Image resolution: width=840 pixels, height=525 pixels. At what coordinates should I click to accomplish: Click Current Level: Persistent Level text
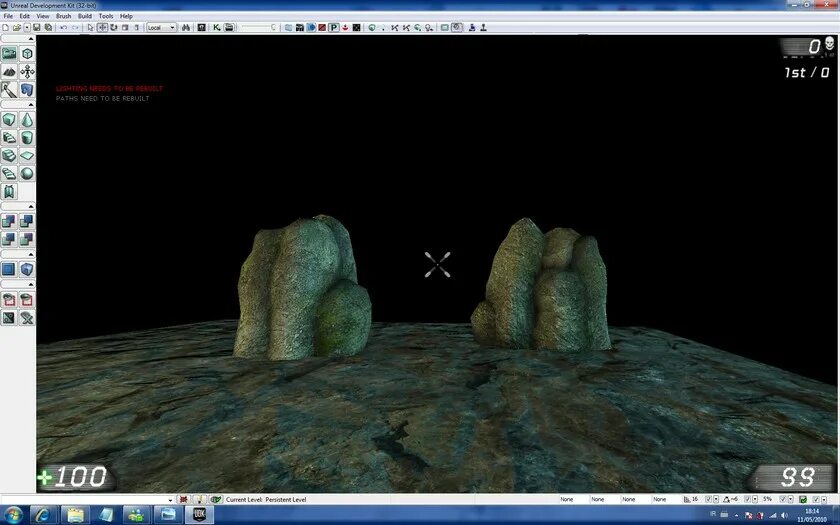pyautogui.click(x=266, y=500)
